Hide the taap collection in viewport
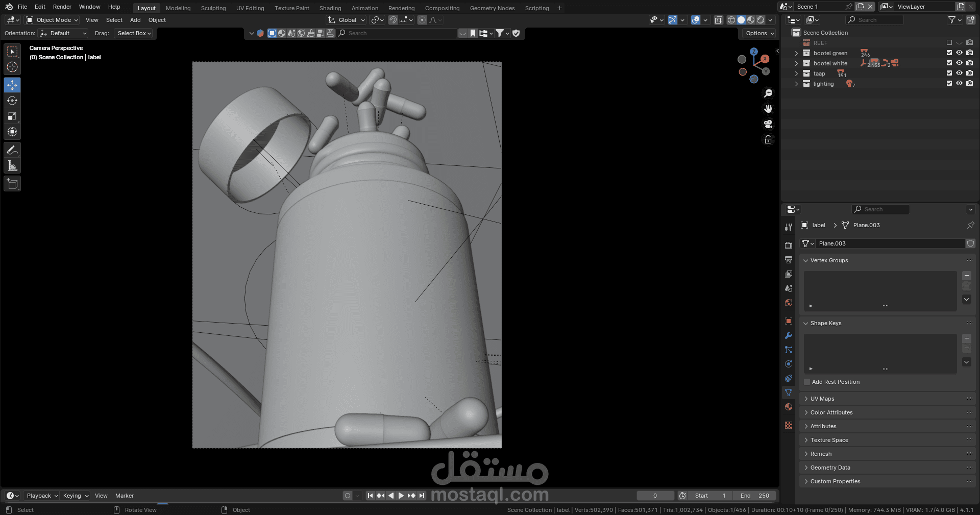 960,73
